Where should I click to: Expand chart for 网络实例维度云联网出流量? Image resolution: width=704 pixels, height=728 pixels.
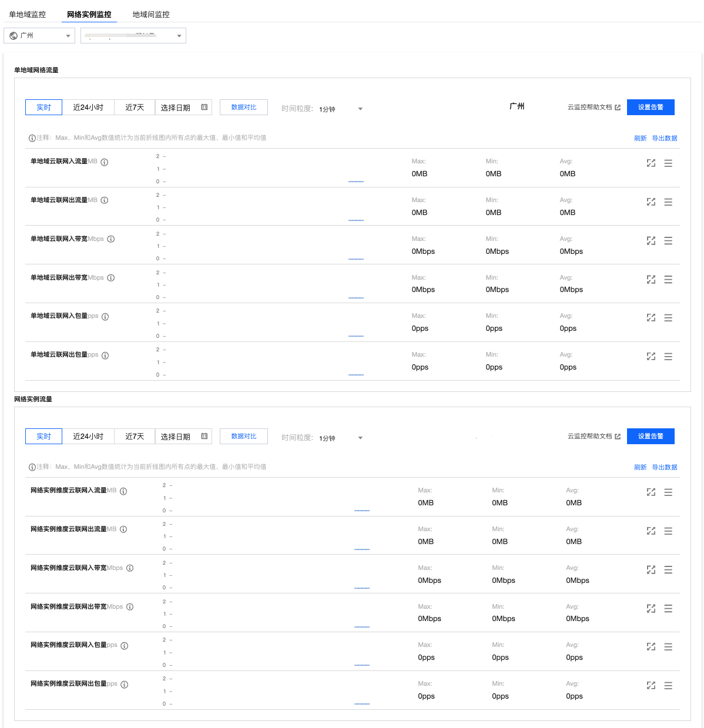(x=651, y=531)
